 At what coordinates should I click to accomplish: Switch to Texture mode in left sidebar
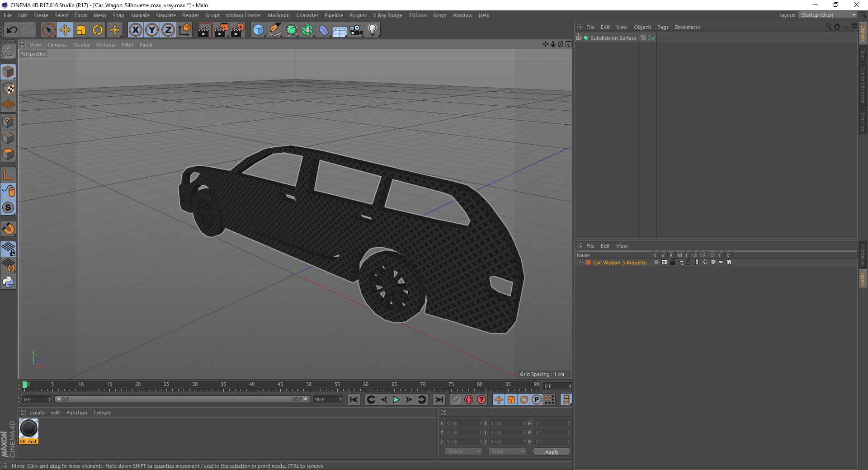(8, 89)
